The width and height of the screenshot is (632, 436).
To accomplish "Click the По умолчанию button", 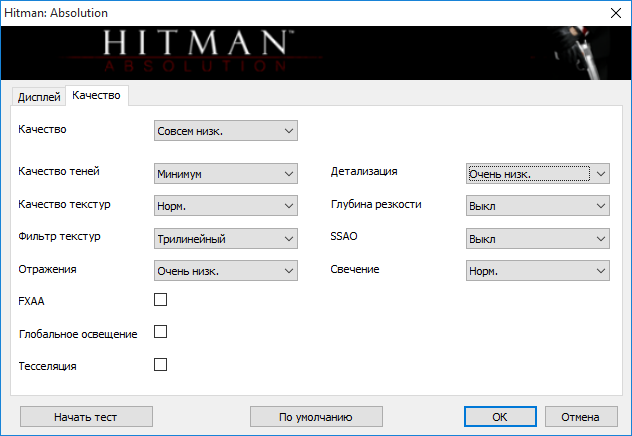I will (316, 417).
